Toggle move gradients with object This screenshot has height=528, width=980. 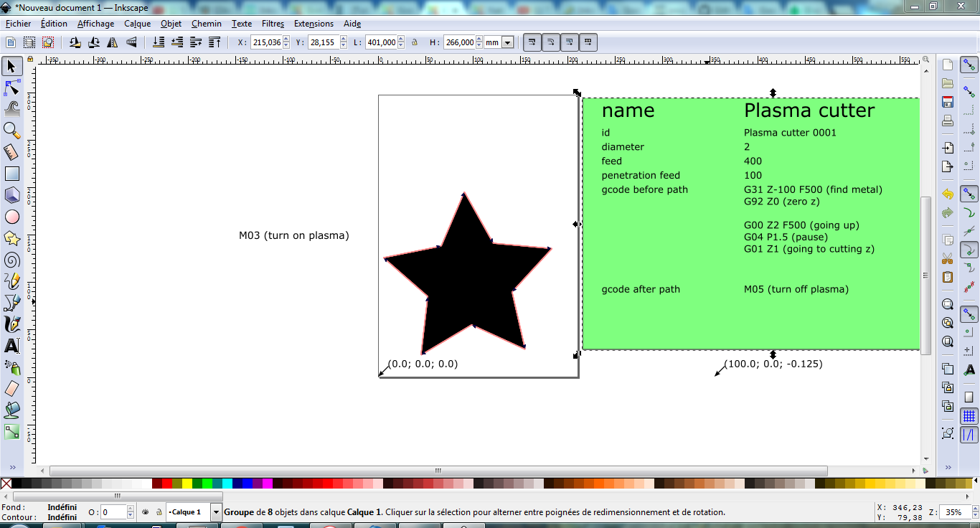[x=569, y=42]
